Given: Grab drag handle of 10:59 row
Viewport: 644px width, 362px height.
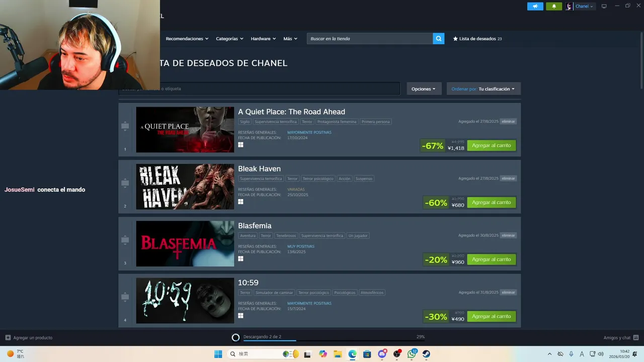Looking at the screenshot, I should point(125,297).
